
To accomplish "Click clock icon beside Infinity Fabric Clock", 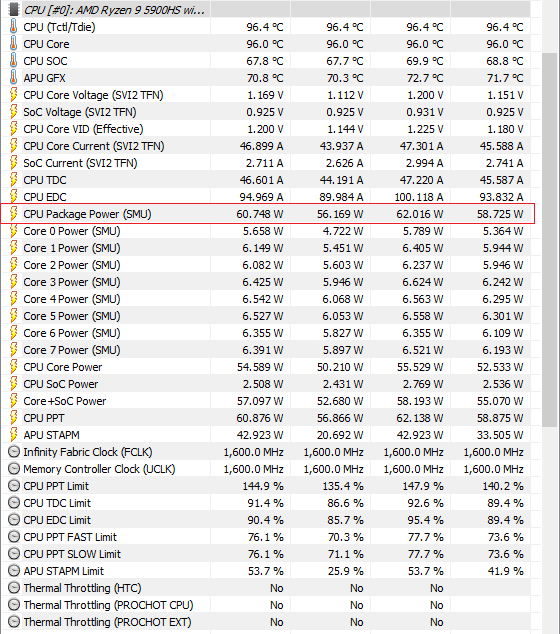I will (x=14, y=452).
